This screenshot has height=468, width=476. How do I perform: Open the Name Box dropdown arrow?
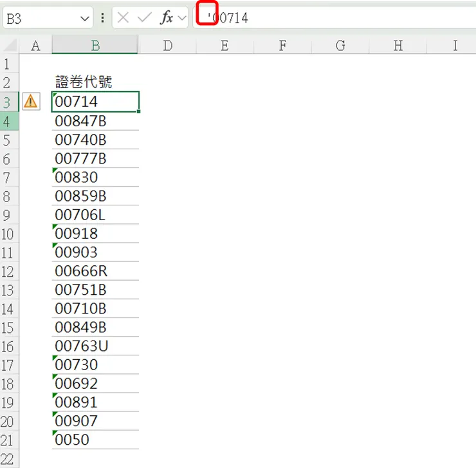85,19
